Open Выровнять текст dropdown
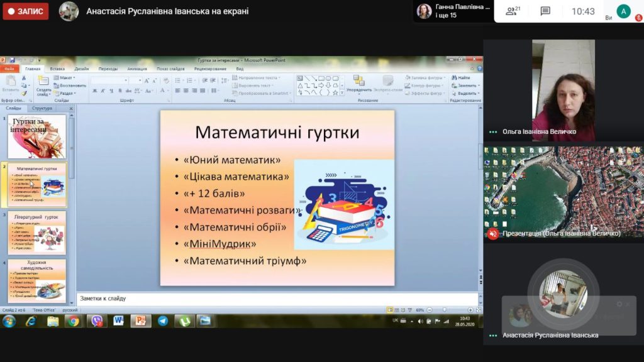The image size is (644, 362). 253,85
